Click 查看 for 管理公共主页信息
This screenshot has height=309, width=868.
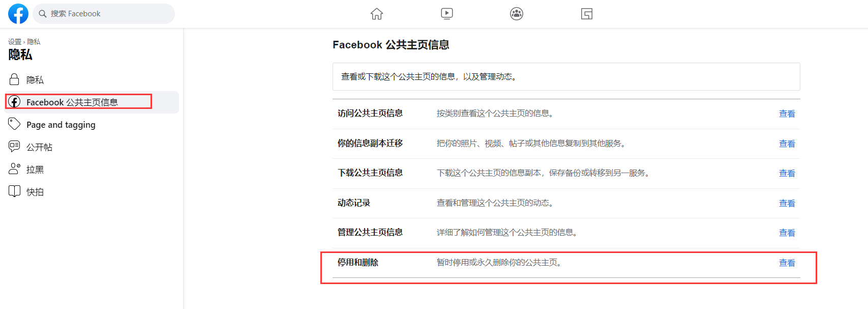pos(787,233)
